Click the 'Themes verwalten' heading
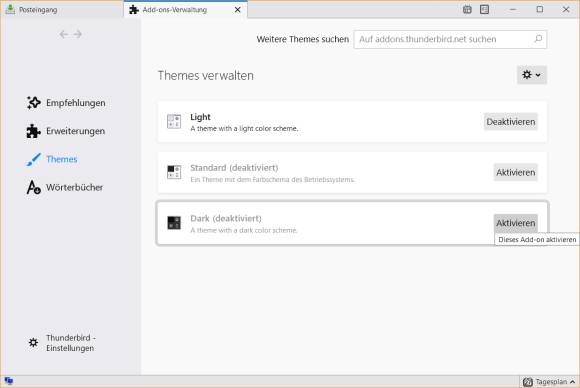 click(x=206, y=75)
